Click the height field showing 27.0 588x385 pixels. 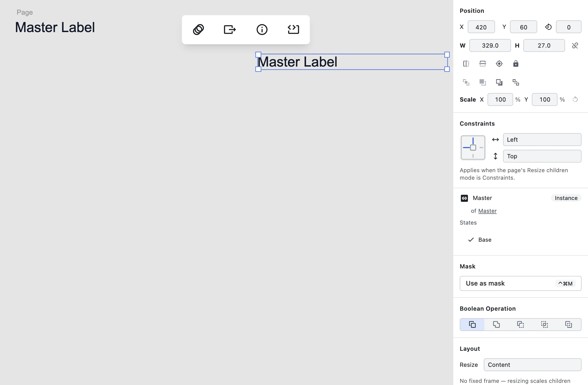coord(544,45)
